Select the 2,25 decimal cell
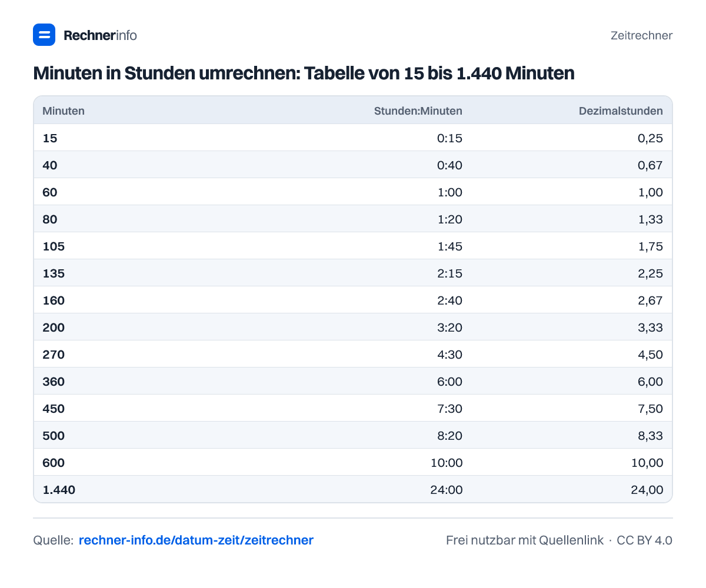The image size is (706, 588). [x=650, y=273]
